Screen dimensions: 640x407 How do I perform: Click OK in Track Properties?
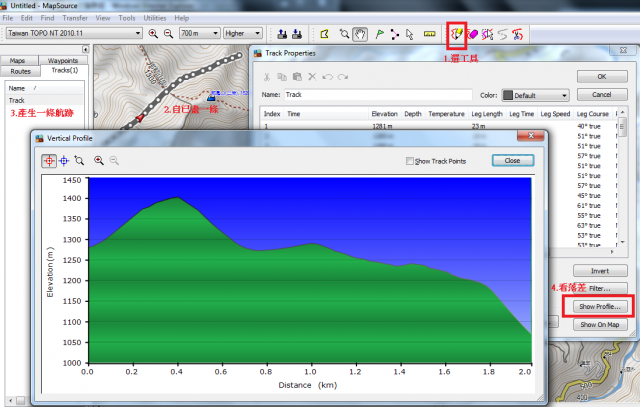[602, 76]
